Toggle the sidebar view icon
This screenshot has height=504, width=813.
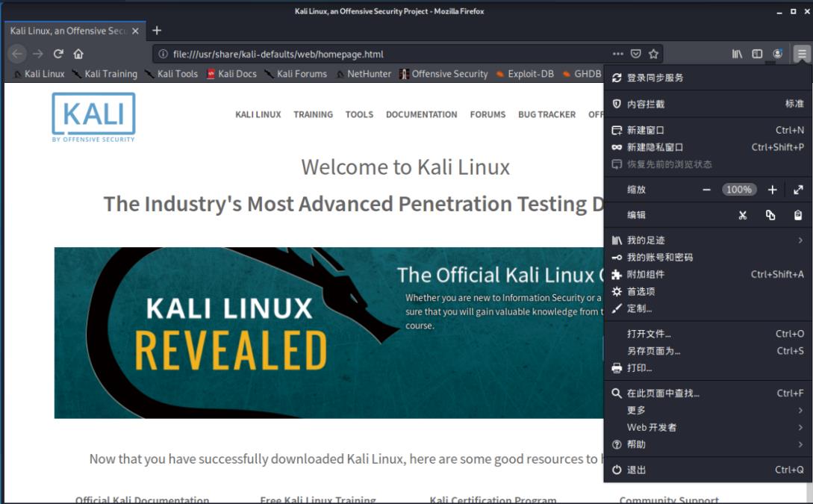757,54
